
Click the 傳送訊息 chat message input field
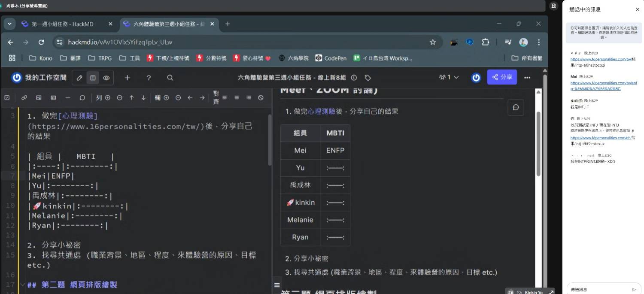tap(598, 289)
